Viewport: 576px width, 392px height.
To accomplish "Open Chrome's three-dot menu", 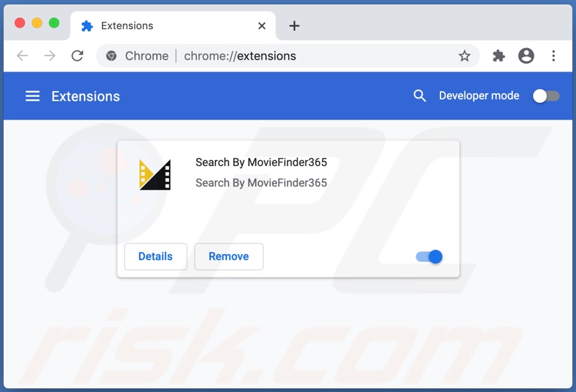I will point(553,56).
